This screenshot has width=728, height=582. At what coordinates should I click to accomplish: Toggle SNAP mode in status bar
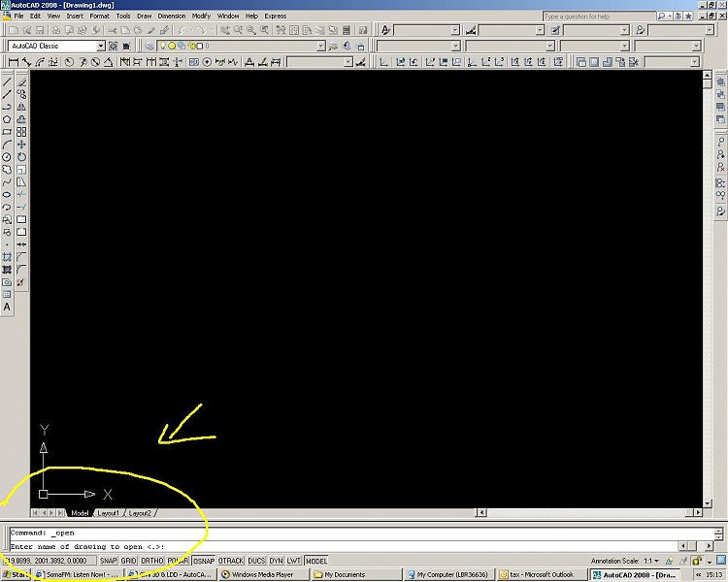(108, 561)
